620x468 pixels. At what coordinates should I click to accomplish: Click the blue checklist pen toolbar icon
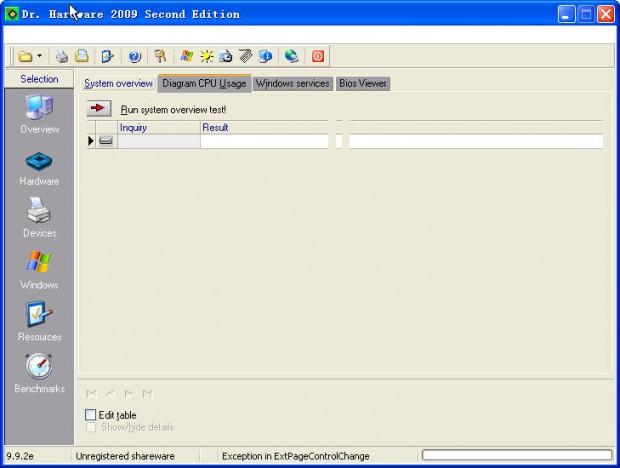tap(108, 57)
